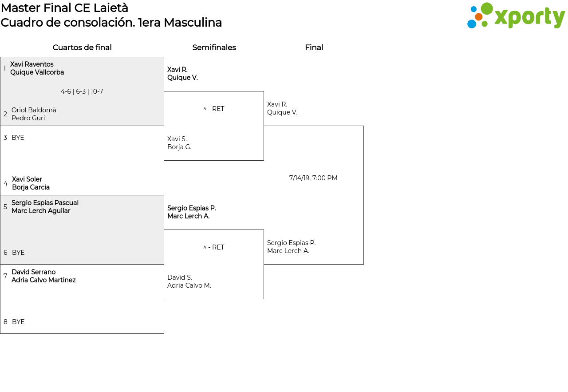
Task: Select Xavi Soler / Borja Garcia team
Action: (x=31, y=183)
